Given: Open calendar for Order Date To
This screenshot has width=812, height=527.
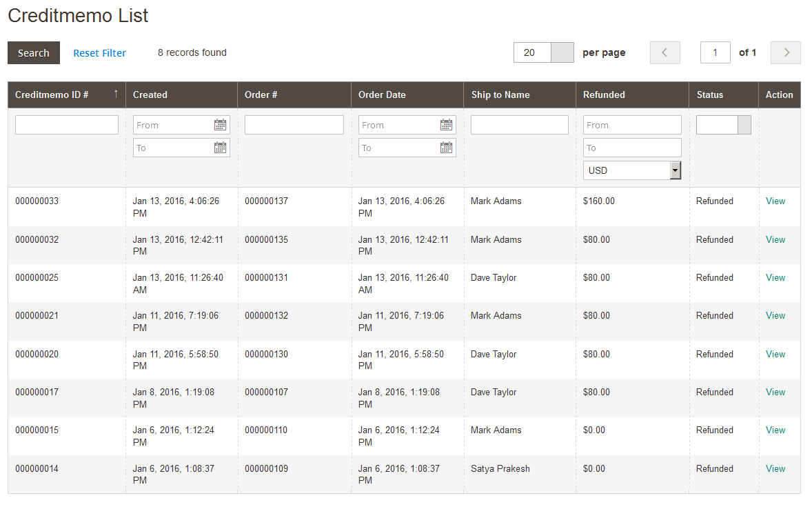Looking at the screenshot, I should click(x=446, y=148).
